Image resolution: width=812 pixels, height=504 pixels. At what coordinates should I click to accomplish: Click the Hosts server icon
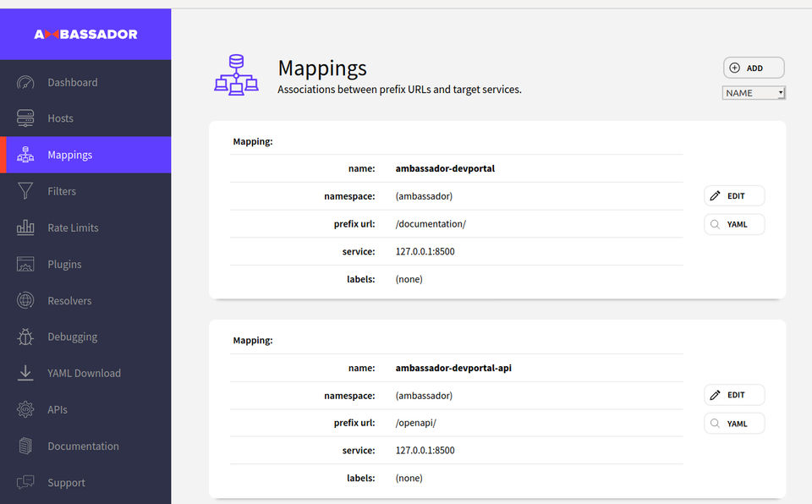click(x=25, y=118)
